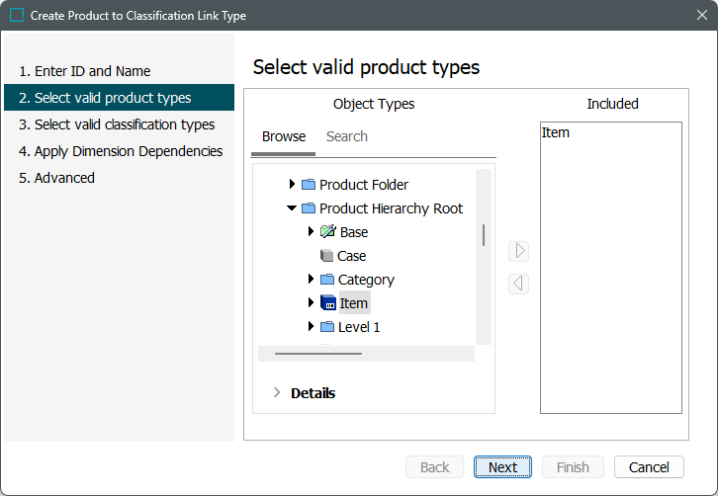The image size is (718, 496).
Task: Expand the Item tree node
Action: [310, 302]
